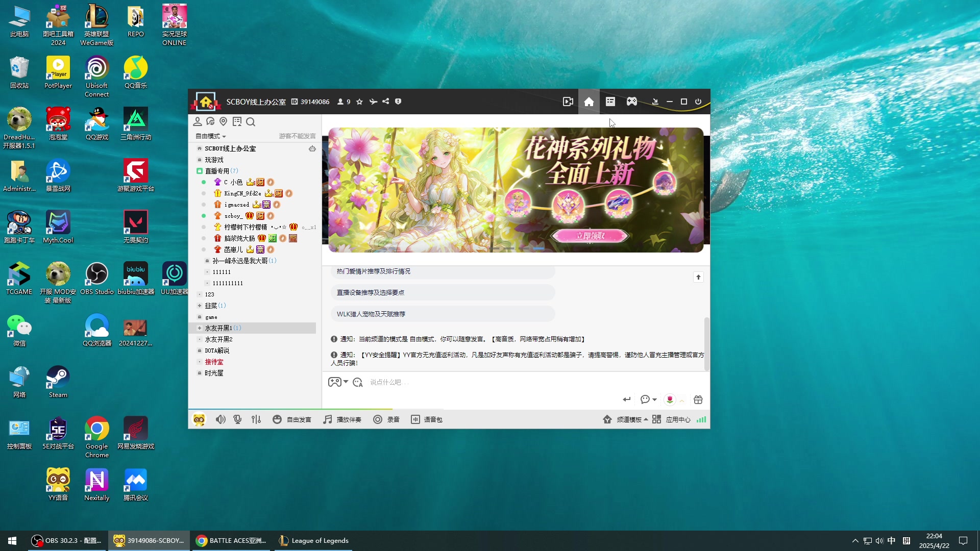The image size is (980, 551).
Task: Click the robot icon beside SCBOY线上办公室
Action: click(312, 148)
